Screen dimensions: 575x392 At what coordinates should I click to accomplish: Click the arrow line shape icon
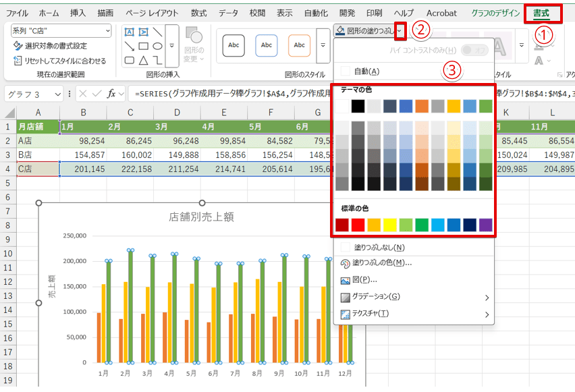pos(130,47)
